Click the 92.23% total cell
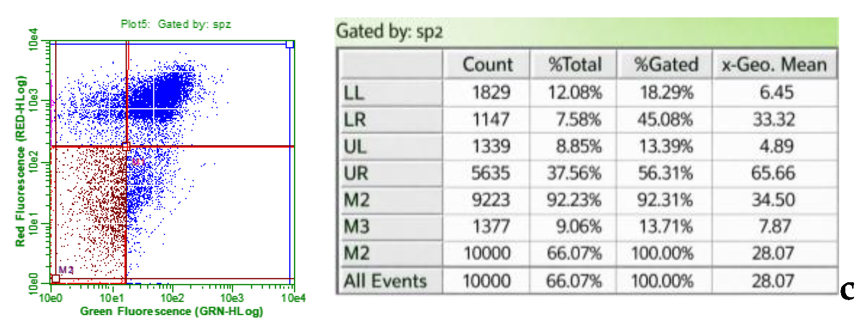The height and width of the screenshot is (331, 868). tap(574, 200)
